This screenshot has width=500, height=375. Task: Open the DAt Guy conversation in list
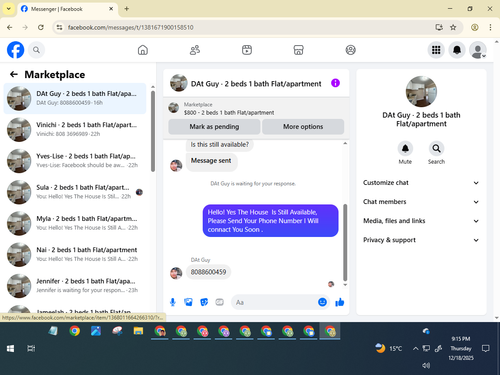coord(75,98)
